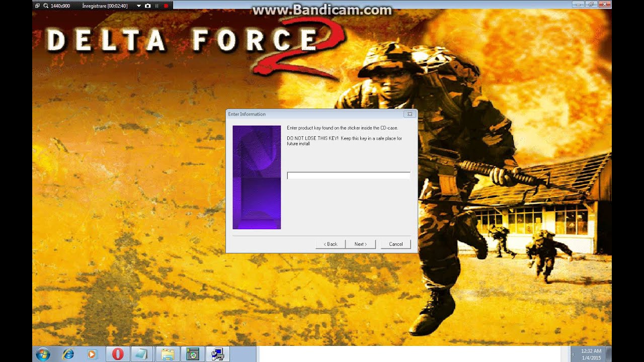Open File Explorer from taskbar
The height and width of the screenshot is (362, 644).
pyautogui.click(x=168, y=354)
